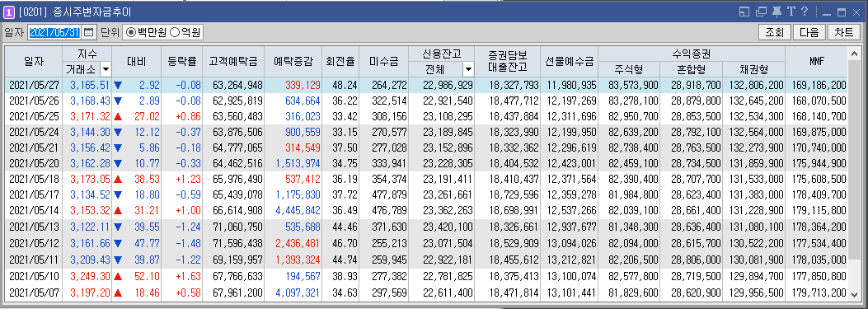
Task: Click the 조회 search button
Action: pos(775,33)
